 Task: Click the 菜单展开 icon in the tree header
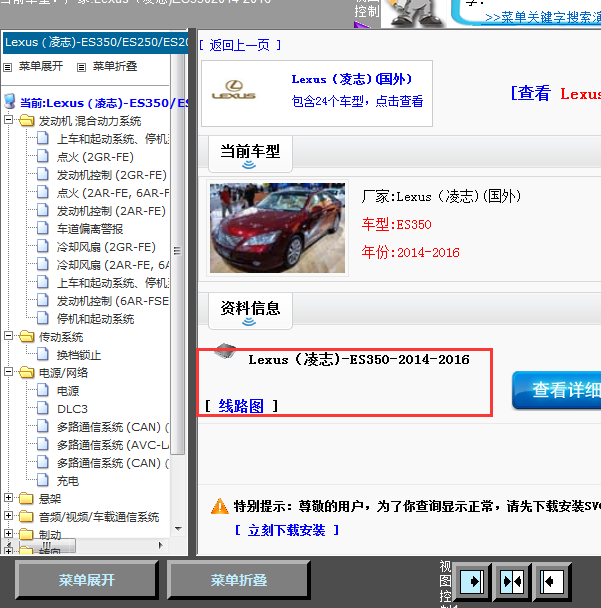[x=7, y=67]
